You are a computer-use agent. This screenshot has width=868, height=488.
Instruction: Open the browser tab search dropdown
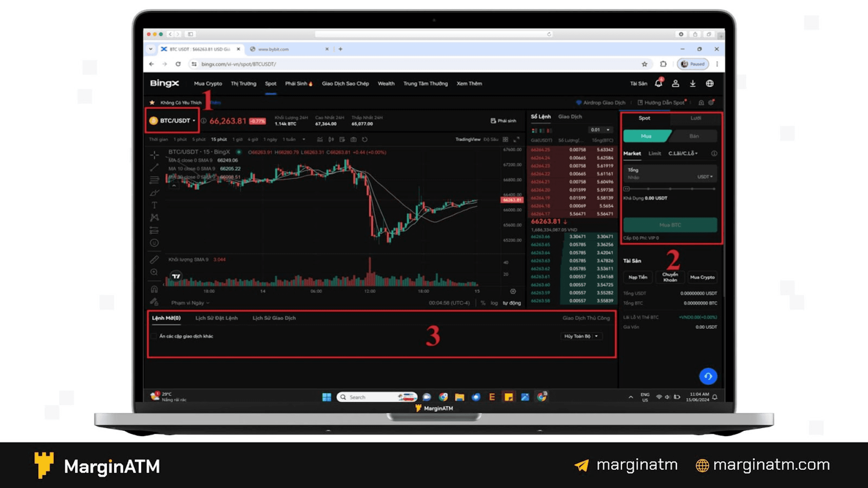coord(151,49)
